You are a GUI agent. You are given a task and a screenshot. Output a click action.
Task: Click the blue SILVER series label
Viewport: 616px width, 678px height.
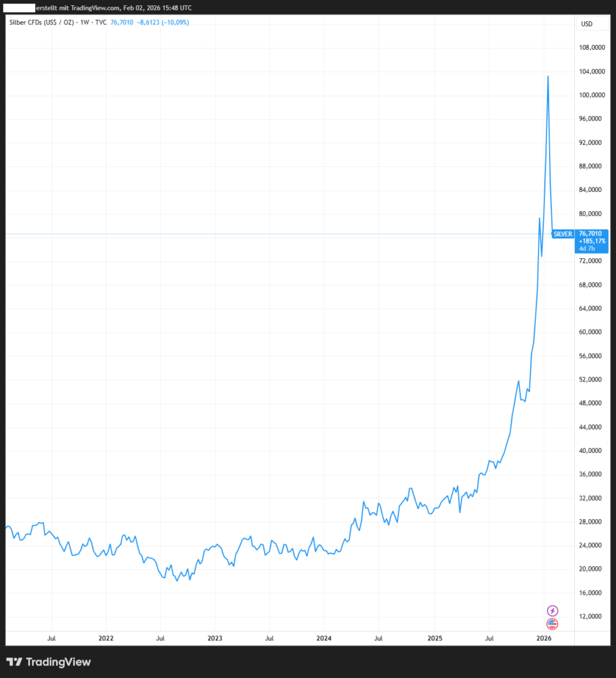(x=563, y=234)
